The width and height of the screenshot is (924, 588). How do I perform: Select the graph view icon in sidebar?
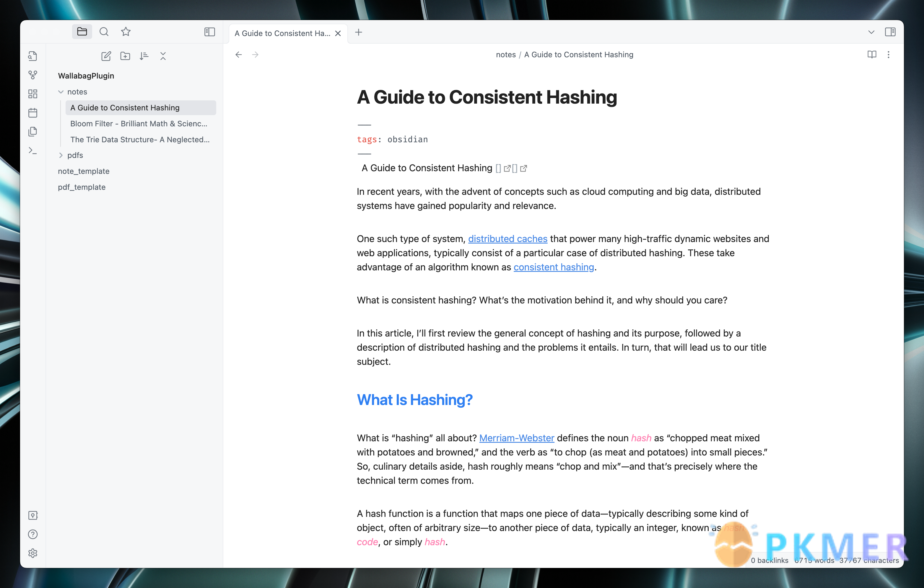(x=32, y=75)
